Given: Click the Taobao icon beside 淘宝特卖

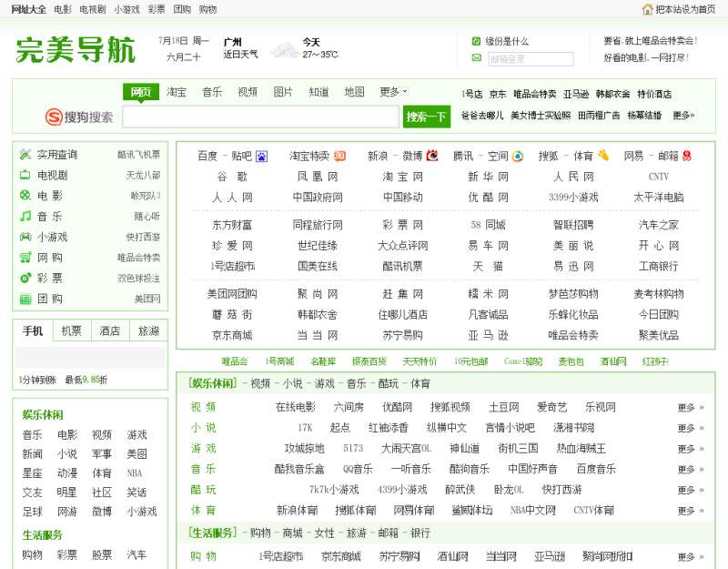Looking at the screenshot, I should (x=340, y=156).
